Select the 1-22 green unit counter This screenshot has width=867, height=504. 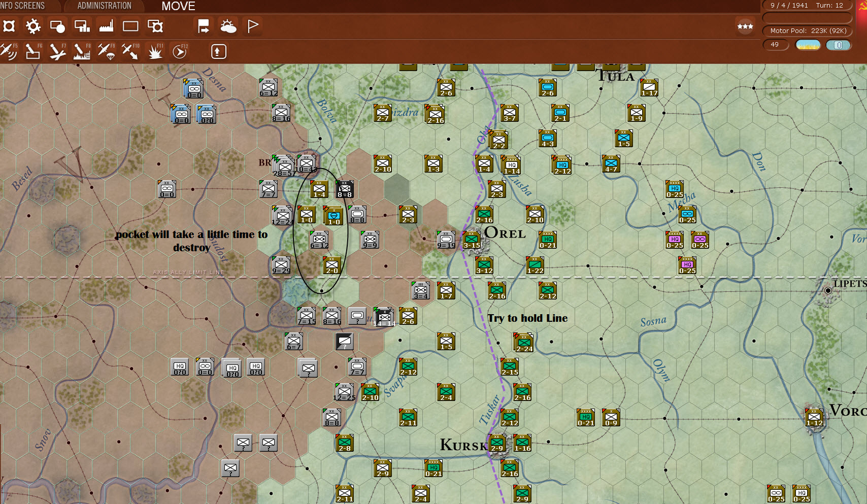535,265
